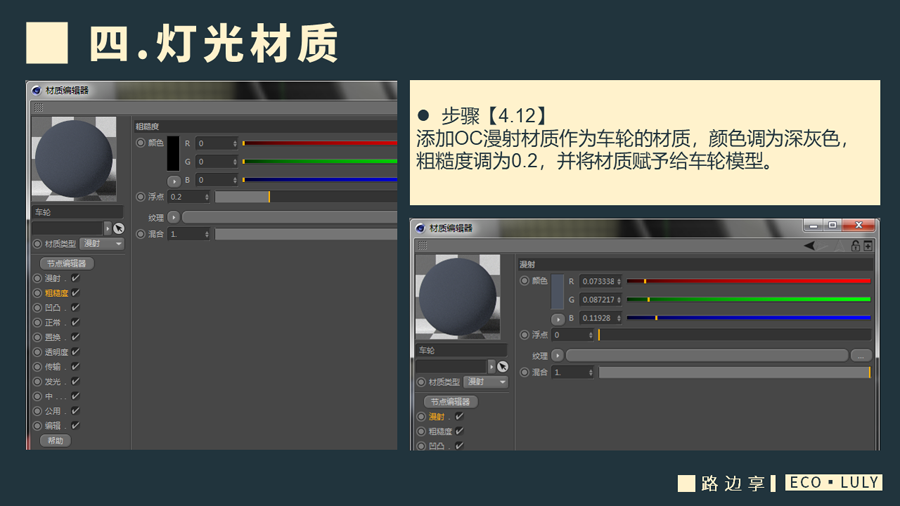This screenshot has height=506, width=900.
Task: Click the picker cursor icon in the diffuse editor
Action: pos(503,367)
